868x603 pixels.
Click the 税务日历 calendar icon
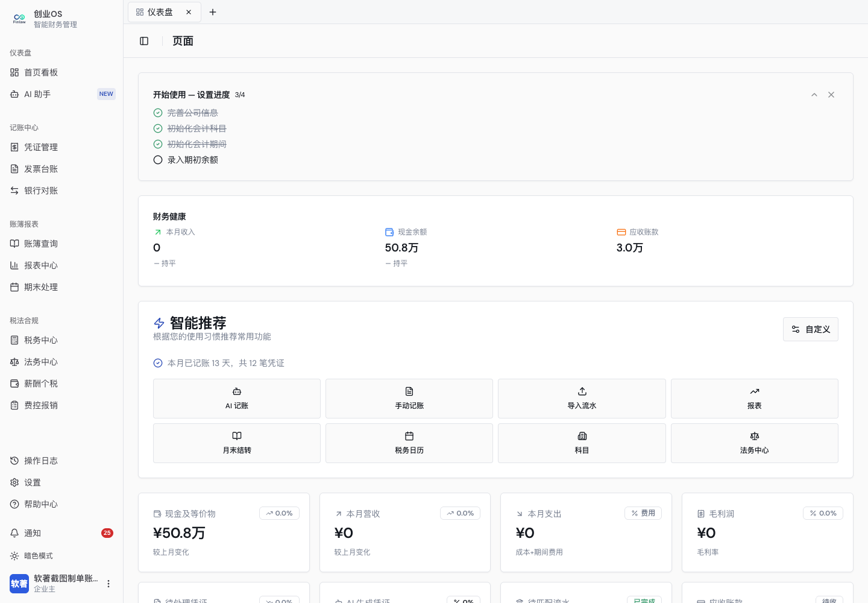pos(409,436)
